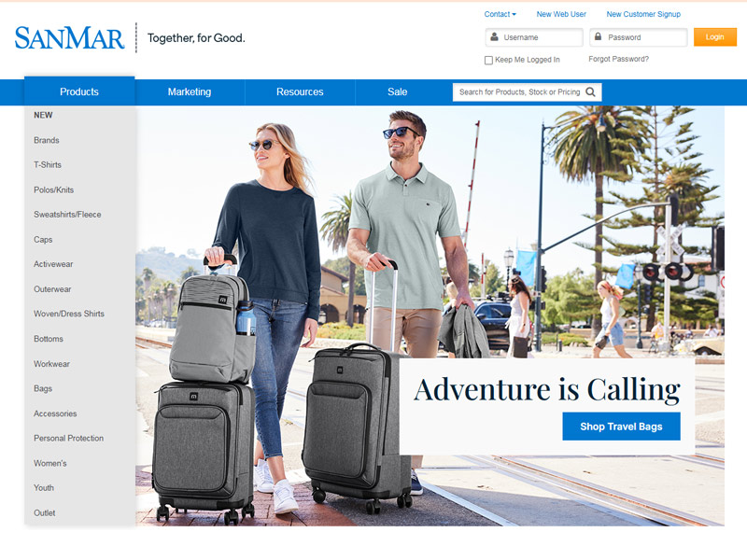Viewport: 747px width, 560px height.
Task: Click the search magnifier icon
Action: pos(590,91)
